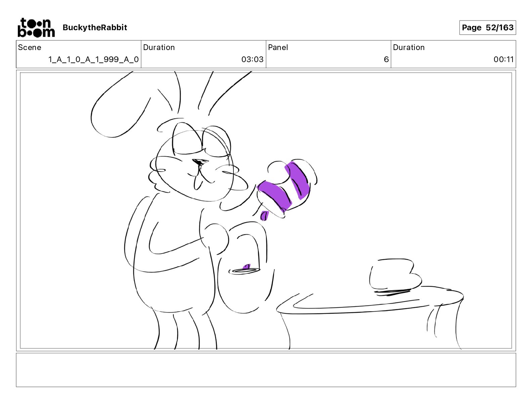Click the scene duration value 03:03
Viewport: 532px width, 411px height.
tap(252, 59)
